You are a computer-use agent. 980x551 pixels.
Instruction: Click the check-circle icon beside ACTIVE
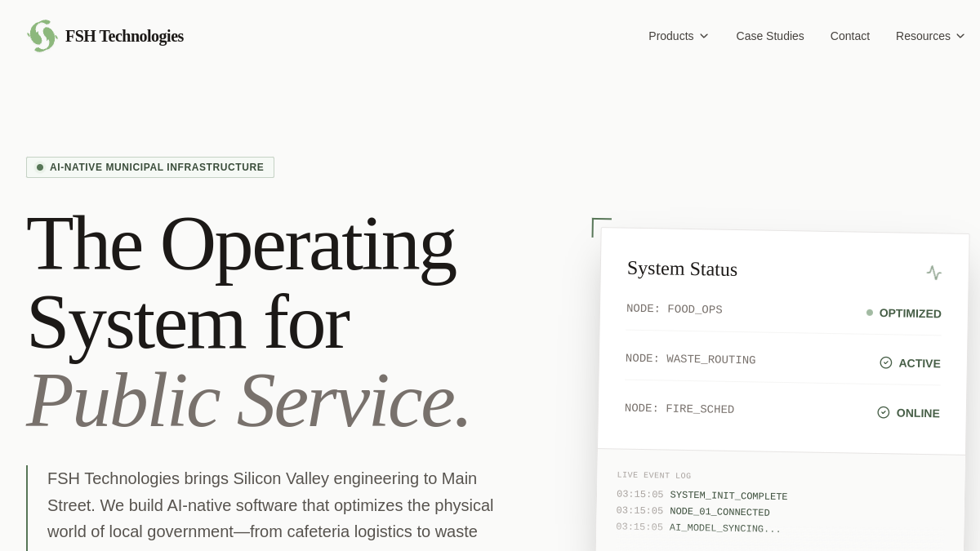tap(886, 362)
